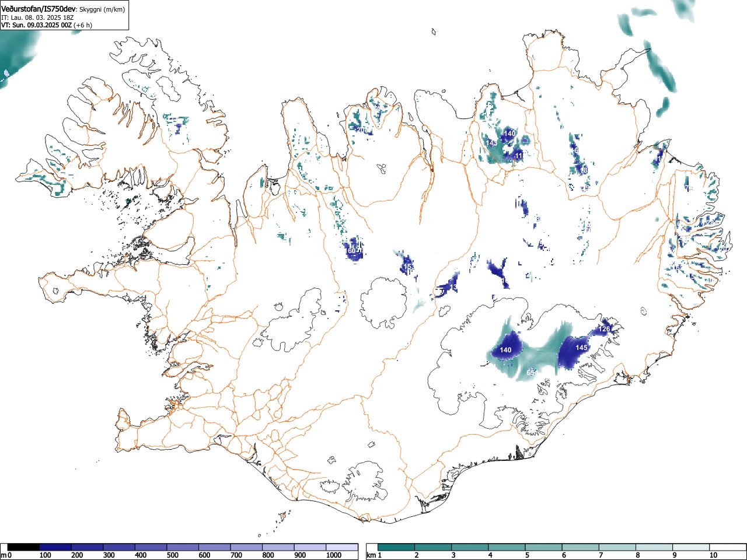Select the 200–300 m legend swatch
747x560 pixels.
coord(88,547)
